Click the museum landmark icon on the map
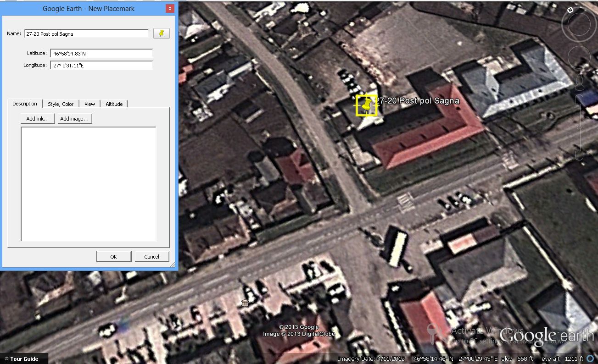The image size is (598, 364). click(245, 303)
